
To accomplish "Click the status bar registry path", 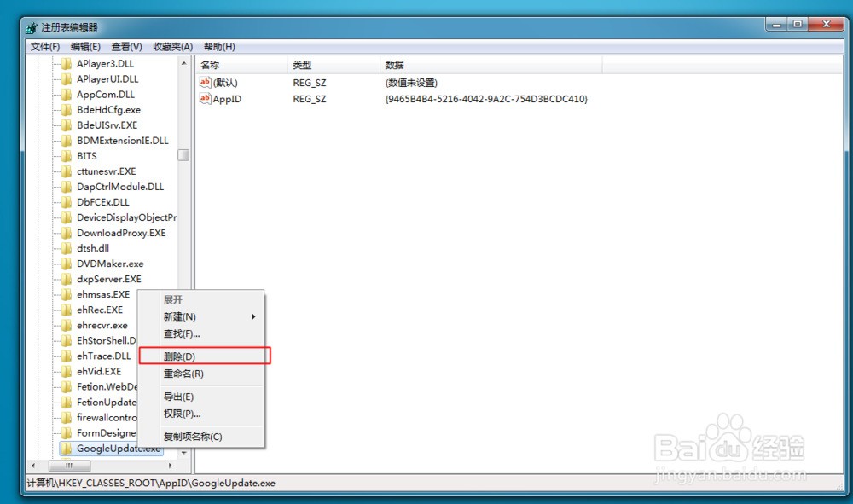I will pyautogui.click(x=151, y=483).
